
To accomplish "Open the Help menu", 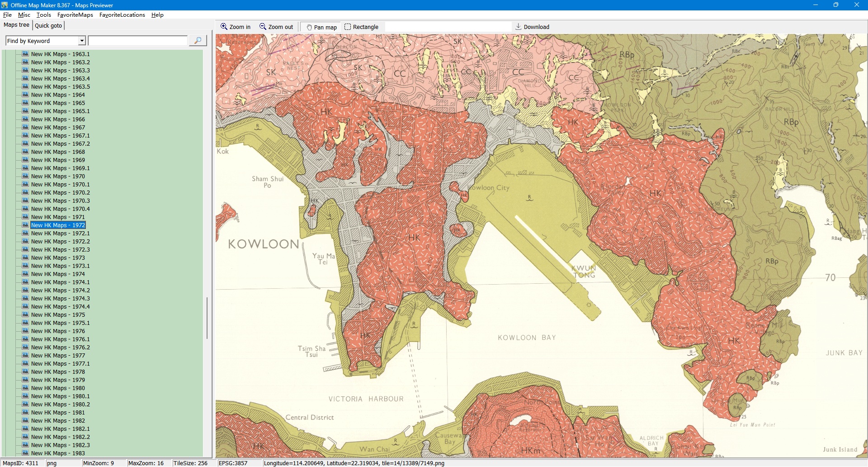I will (x=157, y=15).
